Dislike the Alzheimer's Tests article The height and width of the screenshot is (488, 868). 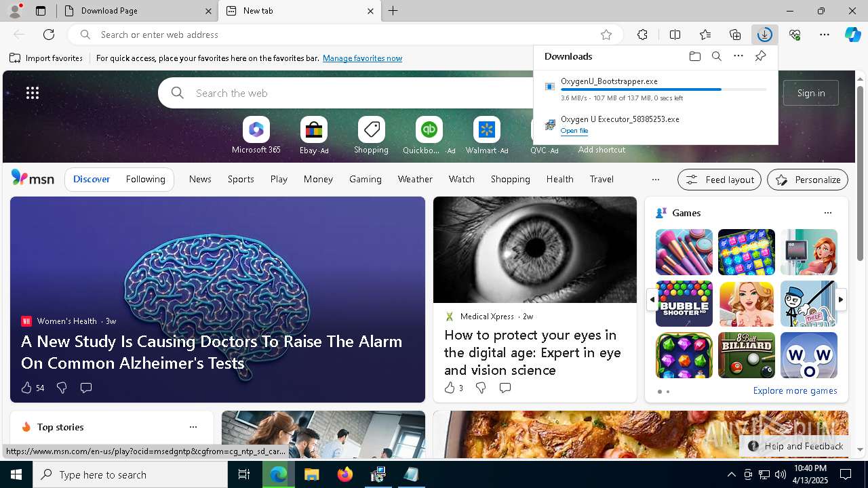tap(62, 388)
